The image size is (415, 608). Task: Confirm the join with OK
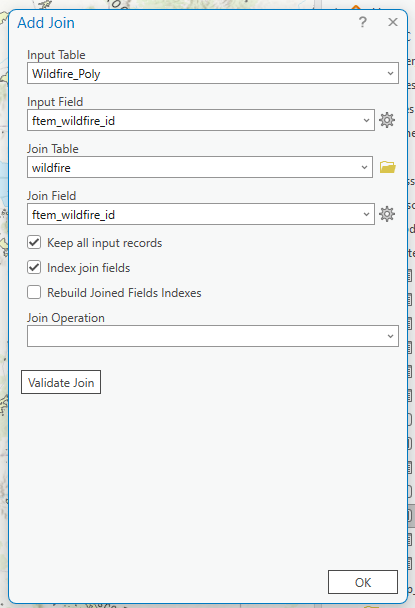click(363, 582)
